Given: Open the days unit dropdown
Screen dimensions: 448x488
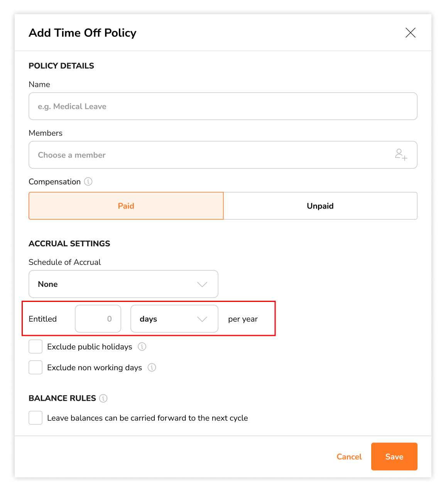Looking at the screenshot, I should coord(174,319).
